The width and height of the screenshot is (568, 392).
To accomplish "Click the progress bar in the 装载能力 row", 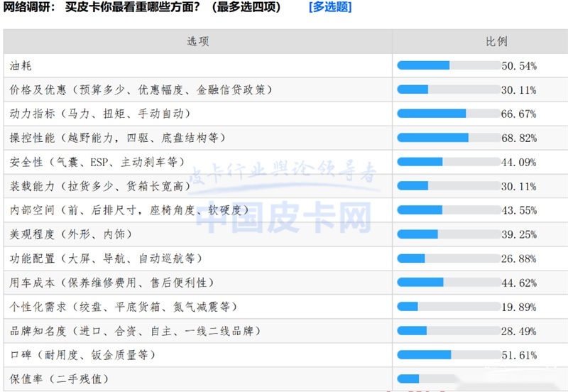I will coord(449,186).
